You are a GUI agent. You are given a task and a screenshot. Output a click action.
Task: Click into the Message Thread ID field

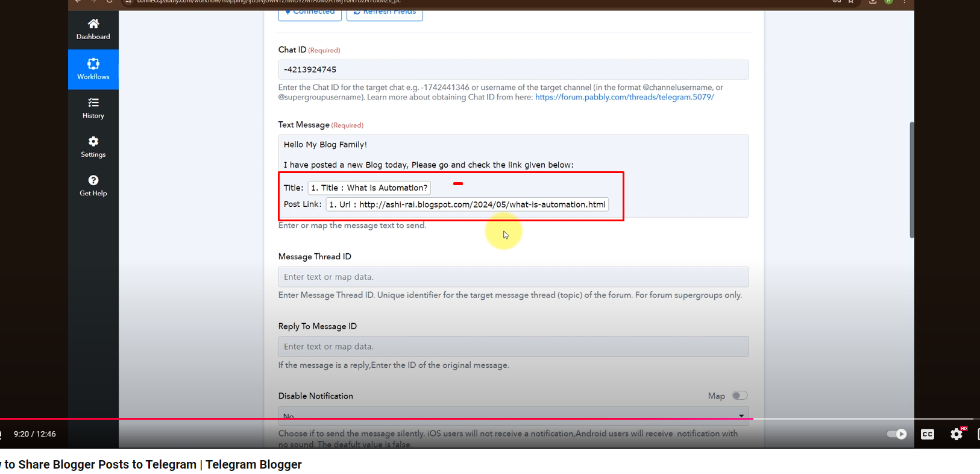pyautogui.click(x=514, y=277)
